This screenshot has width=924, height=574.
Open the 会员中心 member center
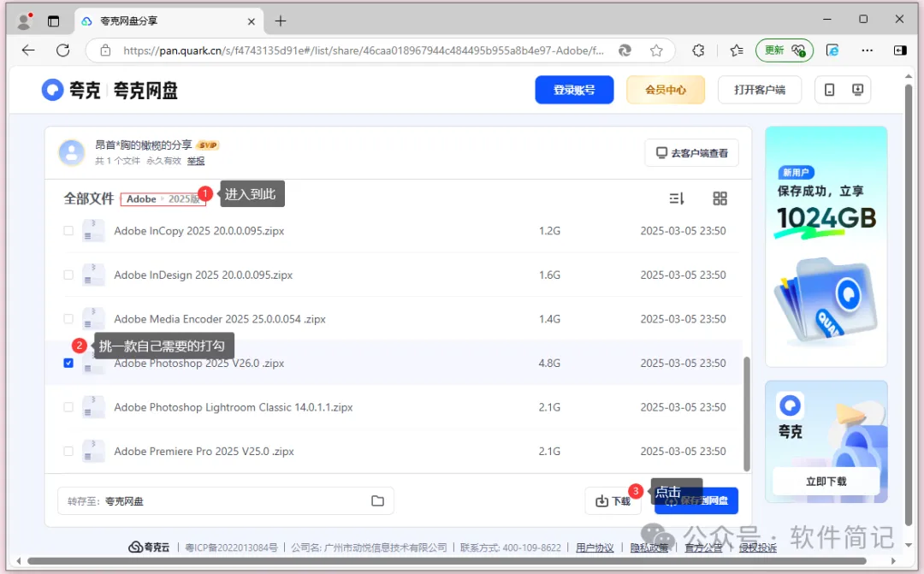(666, 90)
